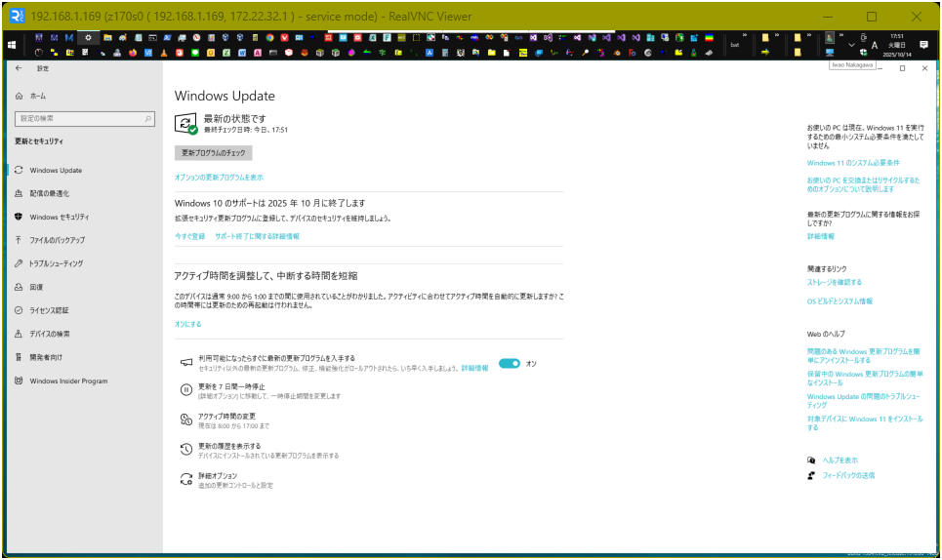Viewport: 942px width, 560px height.
Task: Open OS ビルドとシステム情報 link
Action: coord(840,301)
